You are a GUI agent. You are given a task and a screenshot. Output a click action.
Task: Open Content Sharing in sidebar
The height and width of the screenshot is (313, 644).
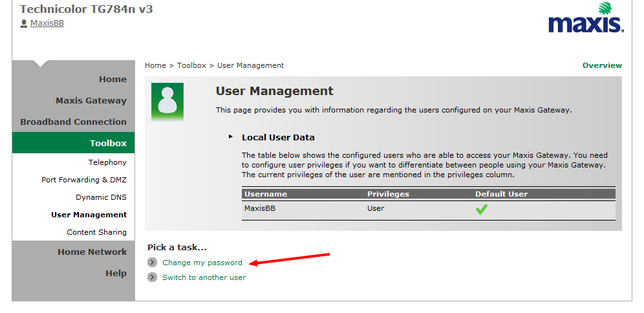pyautogui.click(x=97, y=232)
